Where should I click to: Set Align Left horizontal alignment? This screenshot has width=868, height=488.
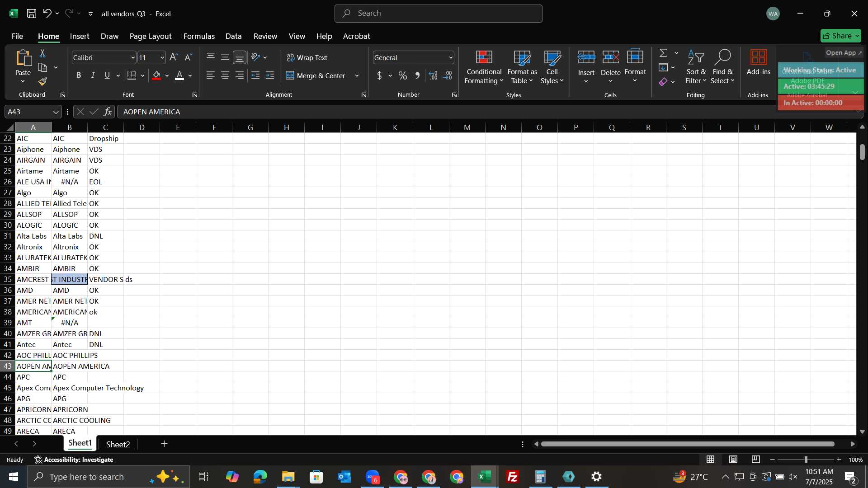210,75
